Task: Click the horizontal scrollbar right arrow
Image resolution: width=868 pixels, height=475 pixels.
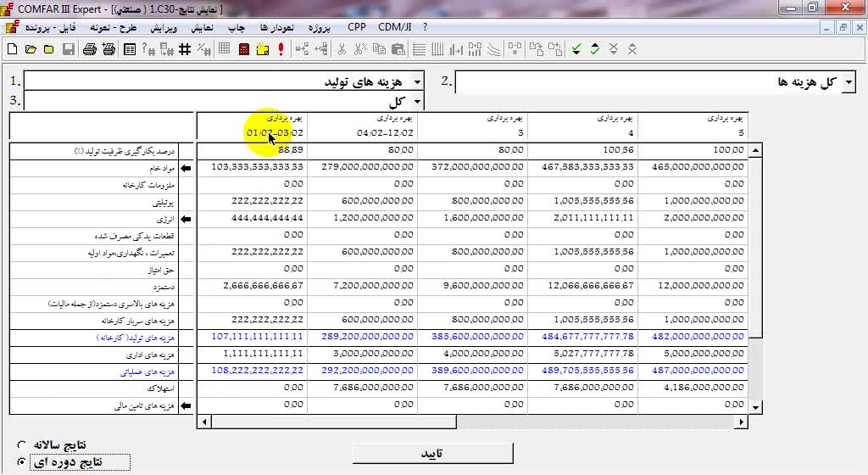Action: [742, 422]
